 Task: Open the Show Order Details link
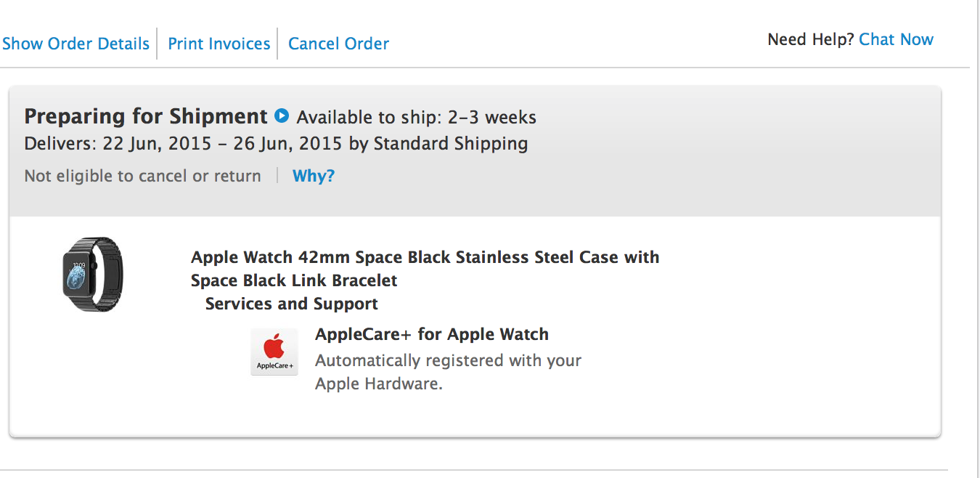(75, 44)
